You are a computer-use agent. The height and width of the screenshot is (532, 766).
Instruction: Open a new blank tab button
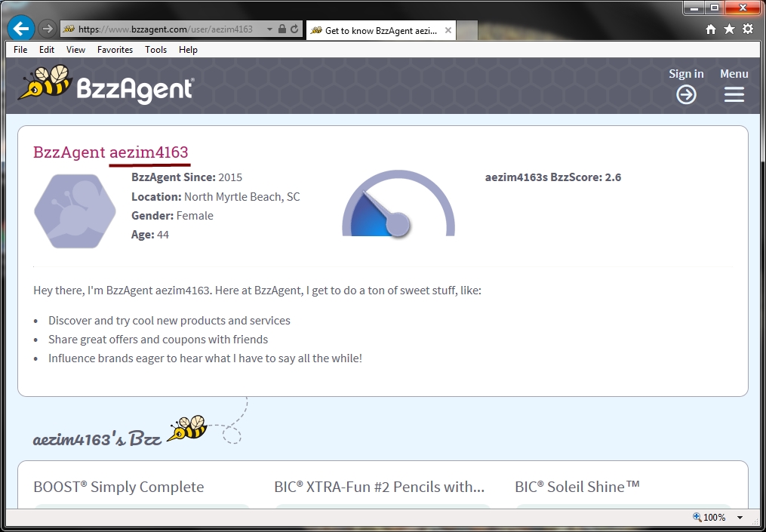coord(466,30)
